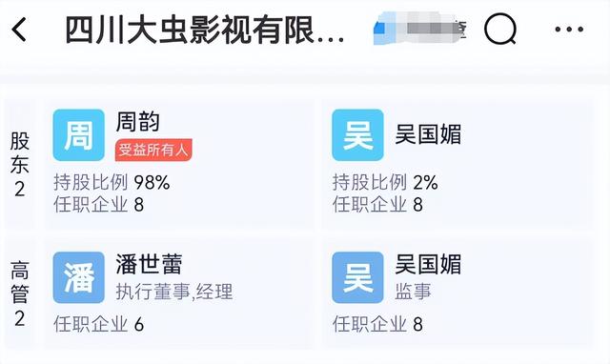Tap the 受益所有人 red tag
Screen dimensions: 610x364
(x=153, y=150)
